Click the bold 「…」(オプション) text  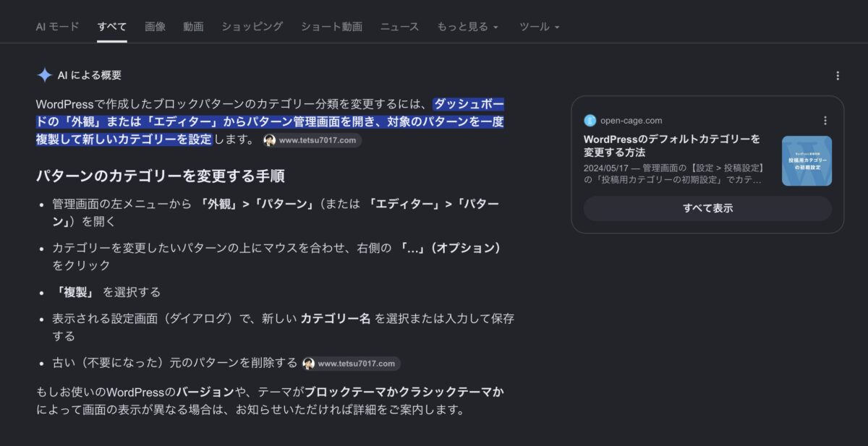451,248
